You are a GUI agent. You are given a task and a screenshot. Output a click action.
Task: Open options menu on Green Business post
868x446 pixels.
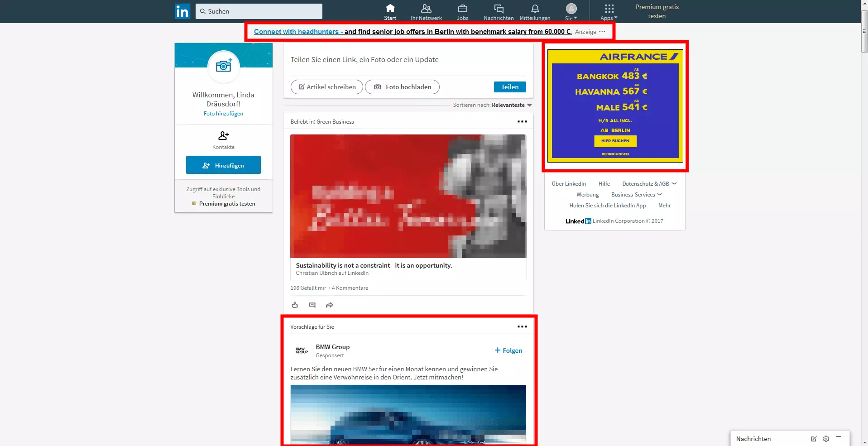tap(522, 121)
